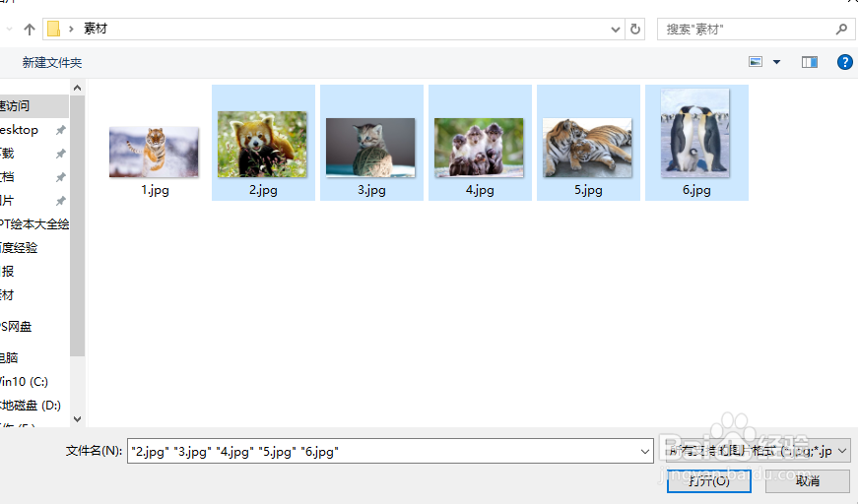Go up one folder level
Viewport: 858px width, 504px height.
[30, 29]
